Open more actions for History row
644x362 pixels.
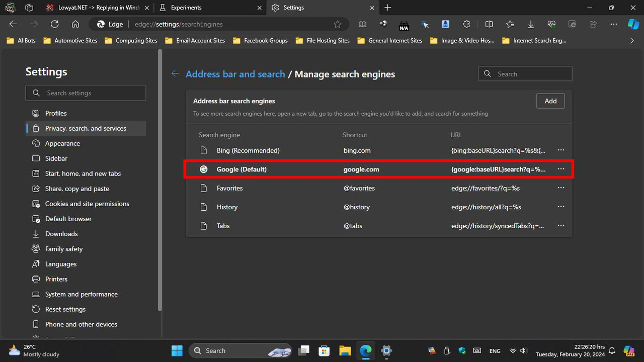click(561, 207)
